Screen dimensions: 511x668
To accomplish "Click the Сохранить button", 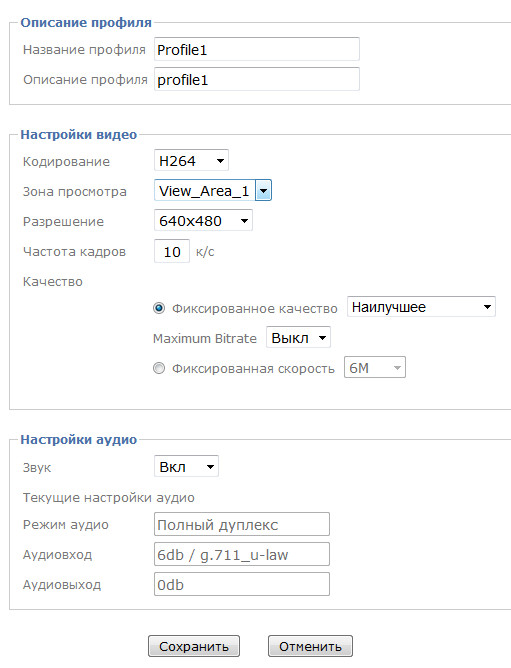I will tap(194, 646).
